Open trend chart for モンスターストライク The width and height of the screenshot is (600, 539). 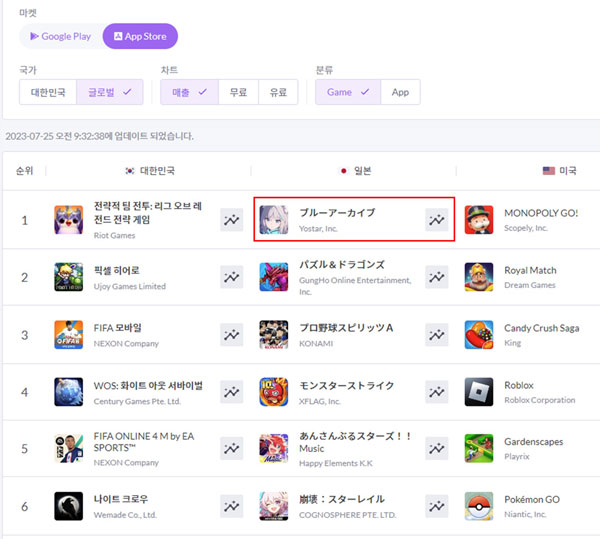[x=437, y=392]
